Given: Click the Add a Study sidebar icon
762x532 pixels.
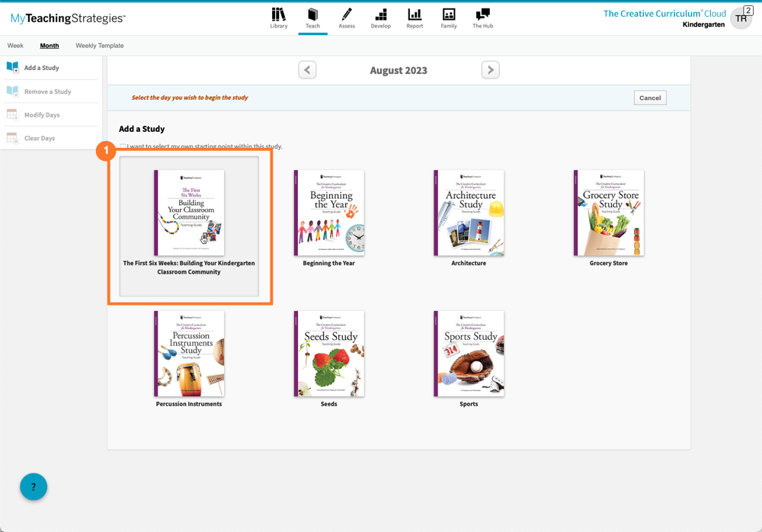Looking at the screenshot, I should click(x=12, y=68).
